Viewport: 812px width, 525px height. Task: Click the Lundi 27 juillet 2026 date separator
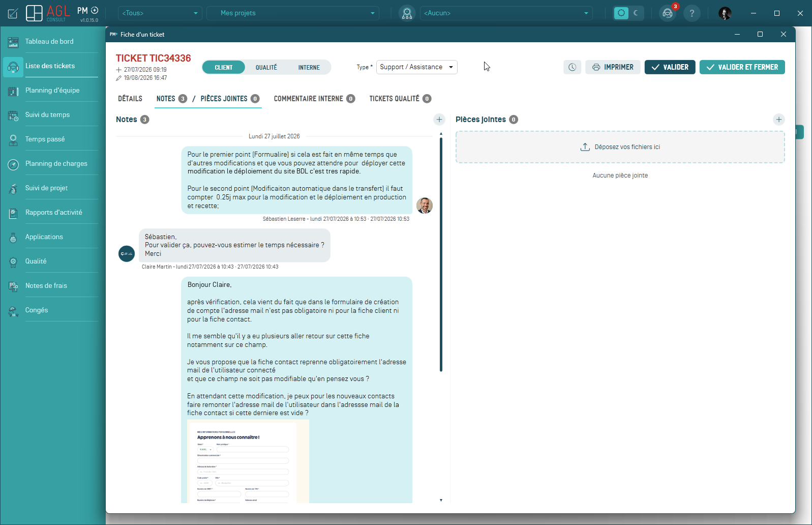tap(274, 136)
